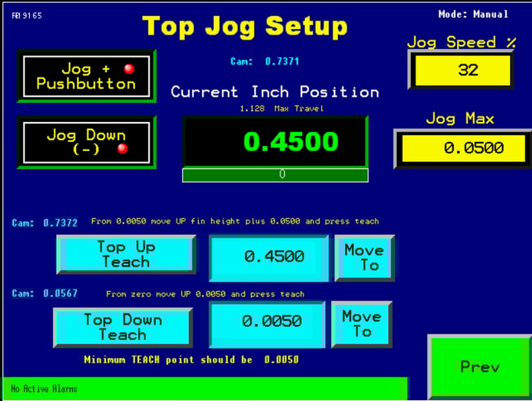This screenshot has width=532, height=401.
Task: Click the Cam: 0.0567 readout
Action: click(x=44, y=293)
